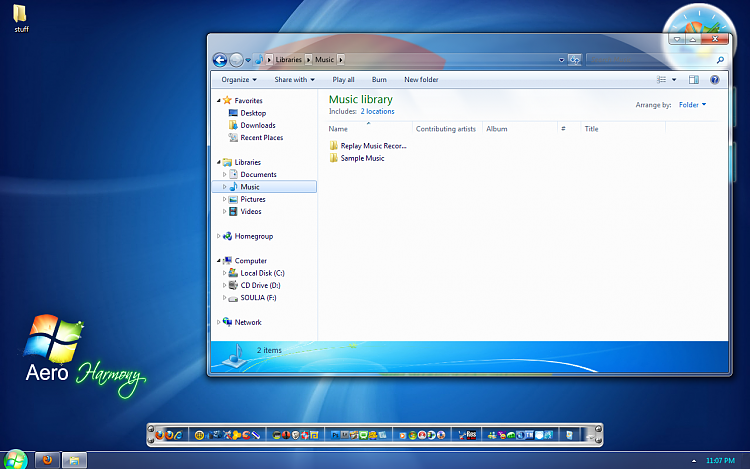This screenshot has height=469, width=750.
Task: Expand arrow after Music in address bar
Action: coord(341,60)
